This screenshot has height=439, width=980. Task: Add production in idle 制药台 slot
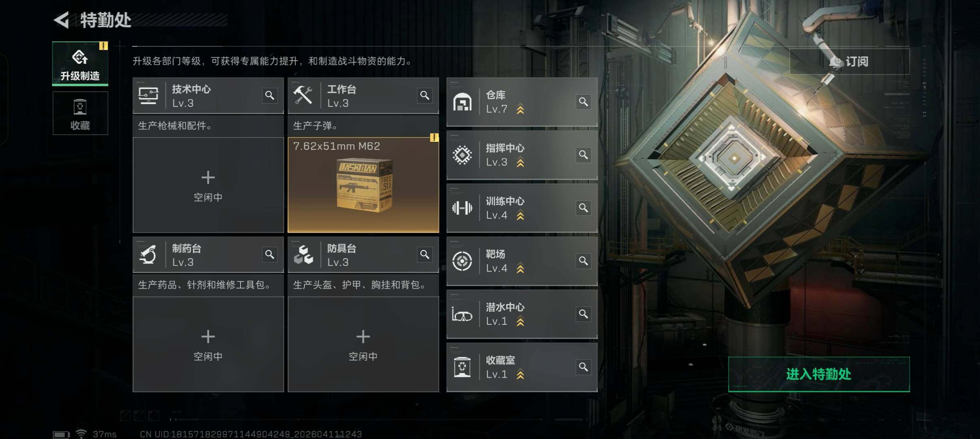pyautogui.click(x=208, y=344)
